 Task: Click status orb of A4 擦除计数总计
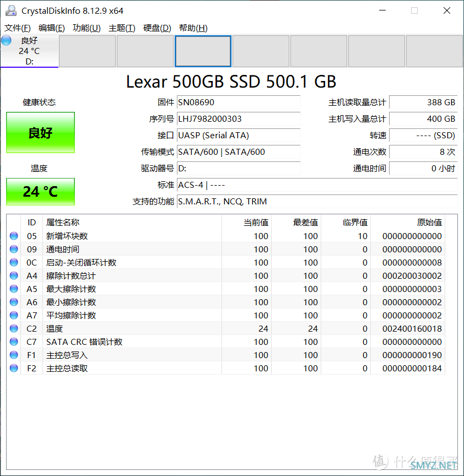14,275
